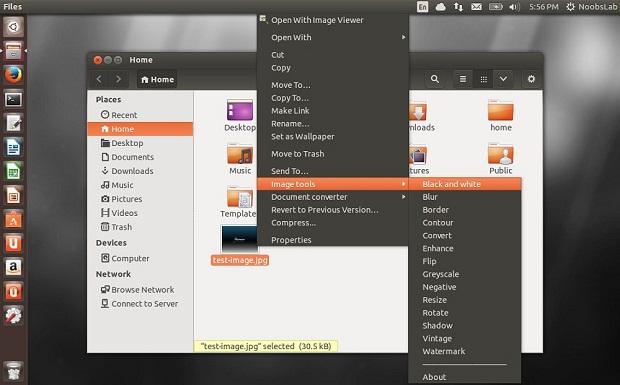The height and width of the screenshot is (385, 620).
Task: Open the clock menu showing 5:56 PM
Action: tap(544, 7)
